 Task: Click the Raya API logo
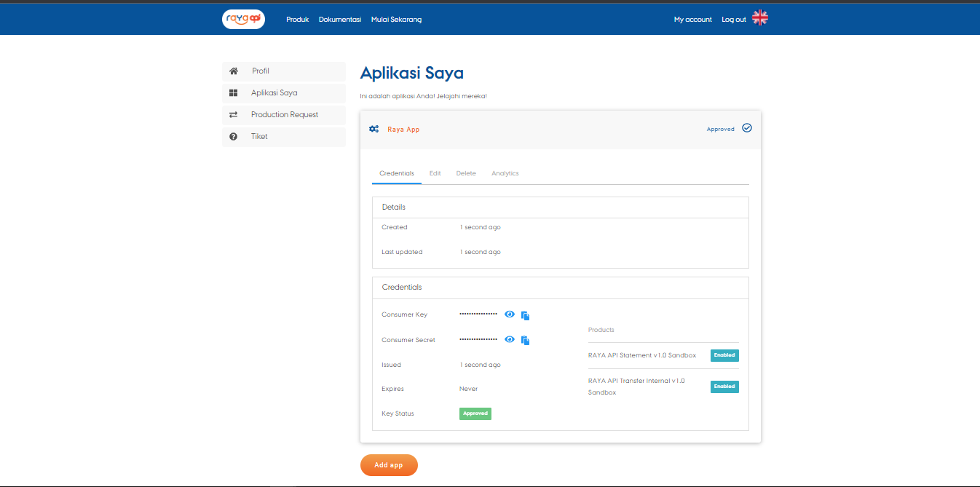(243, 19)
